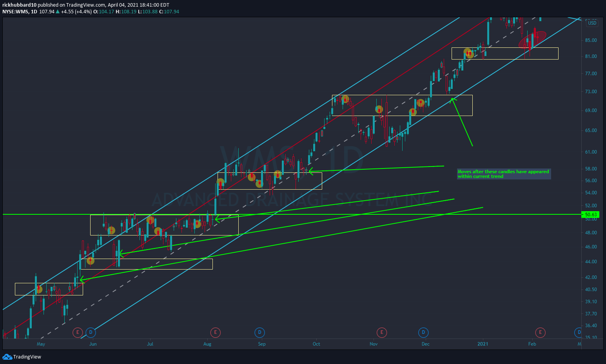Image resolution: width=606 pixels, height=364 pixels.
Task: Click the Sep label on time axis
Action: [262, 344]
